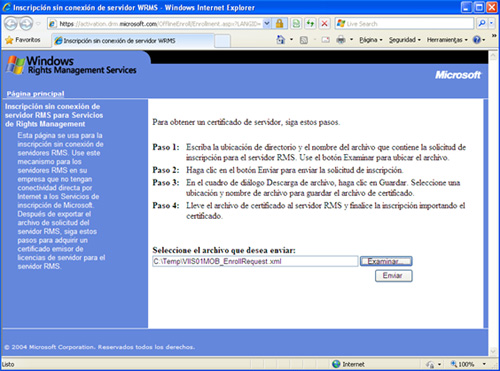Open the Help question mark menu
Viewport: 500px width, 371px height.
pyautogui.click(x=479, y=40)
